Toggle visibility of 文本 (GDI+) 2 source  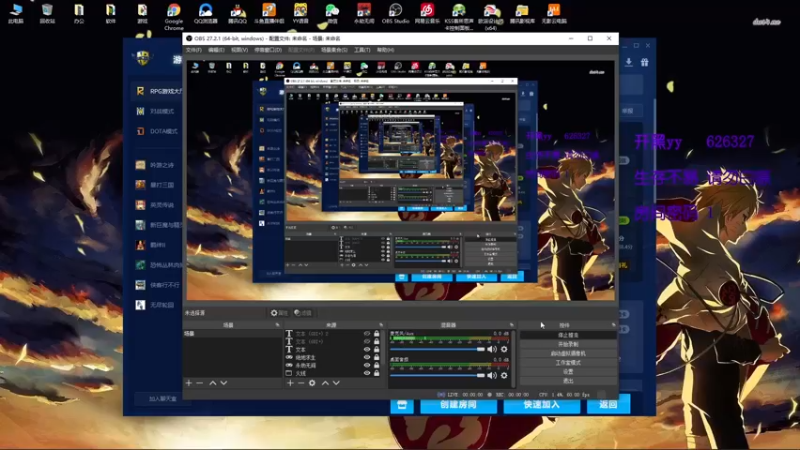click(x=367, y=334)
